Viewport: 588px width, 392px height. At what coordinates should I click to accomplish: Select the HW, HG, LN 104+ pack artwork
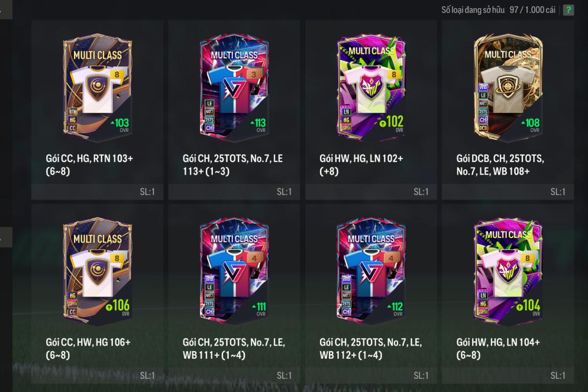[508, 271]
